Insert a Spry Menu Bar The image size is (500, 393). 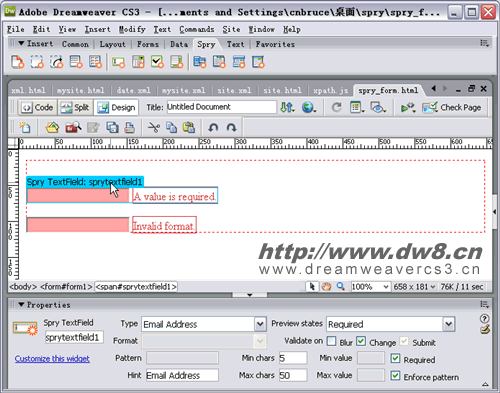pos(200,62)
